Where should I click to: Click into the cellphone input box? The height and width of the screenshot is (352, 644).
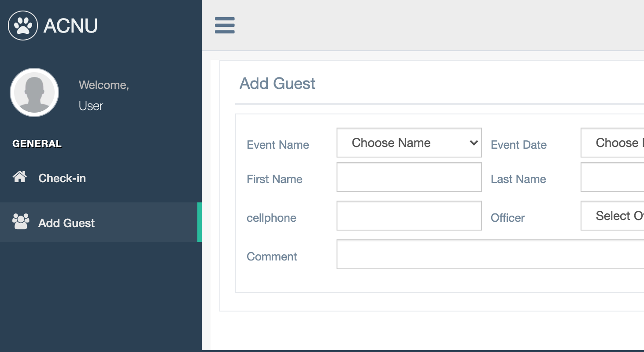[x=409, y=216]
